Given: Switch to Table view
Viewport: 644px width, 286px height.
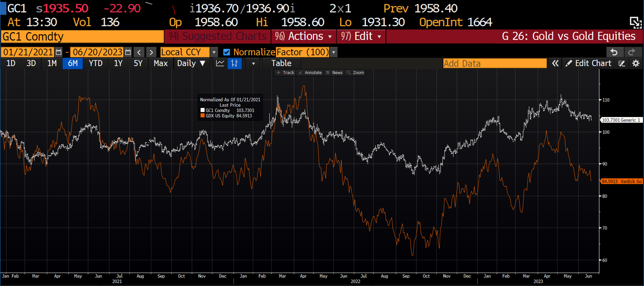Looking at the screenshot, I should point(281,63).
